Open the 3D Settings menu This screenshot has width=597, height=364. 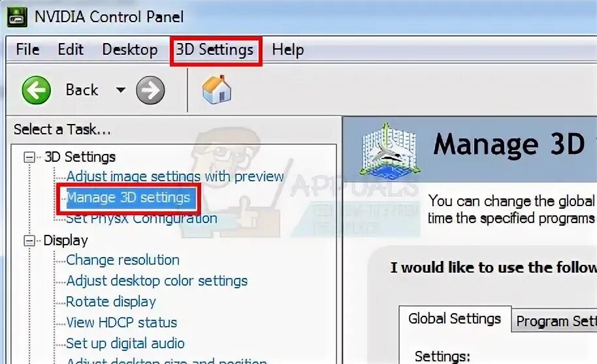(x=215, y=50)
